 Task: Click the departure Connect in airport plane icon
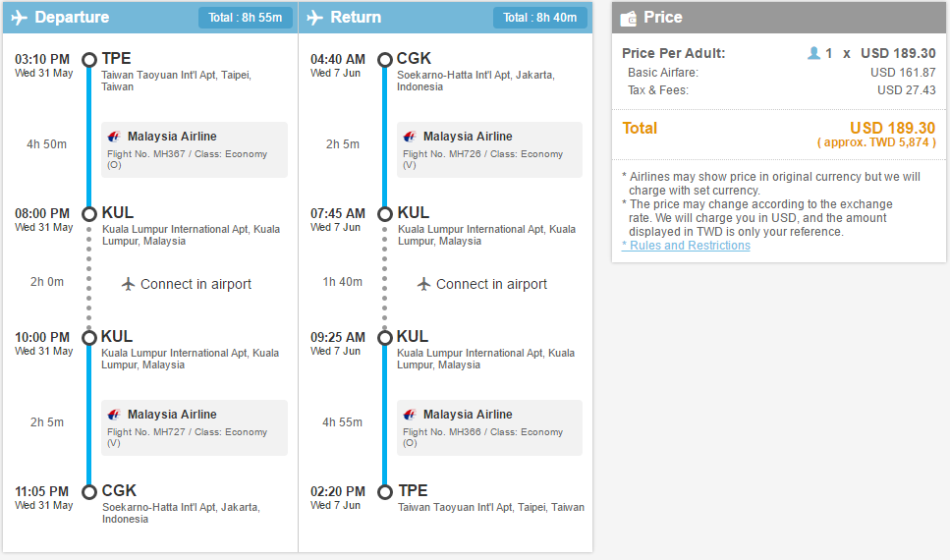[128, 284]
